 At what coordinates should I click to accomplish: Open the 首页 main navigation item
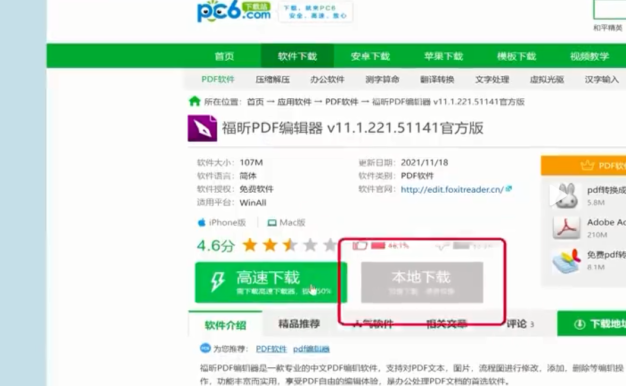point(224,56)
